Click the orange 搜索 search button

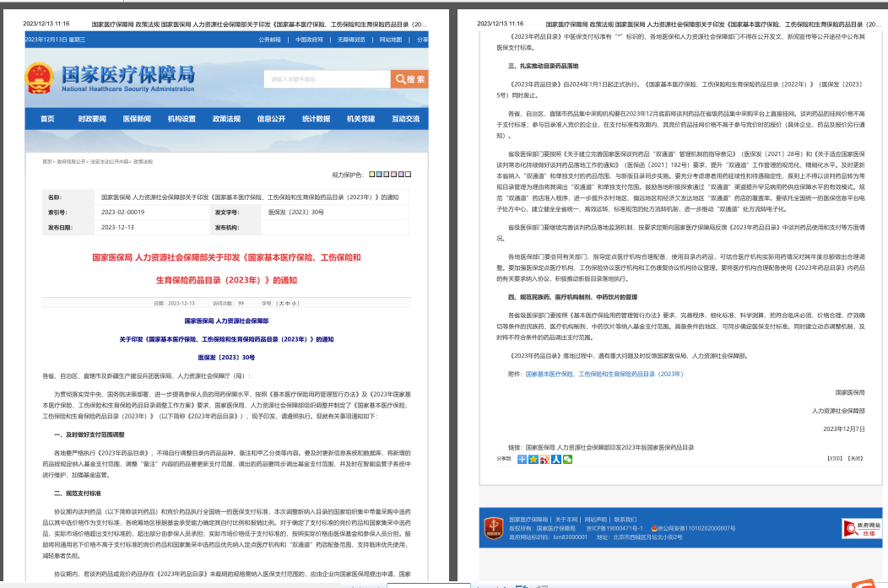tap(409, 79)
